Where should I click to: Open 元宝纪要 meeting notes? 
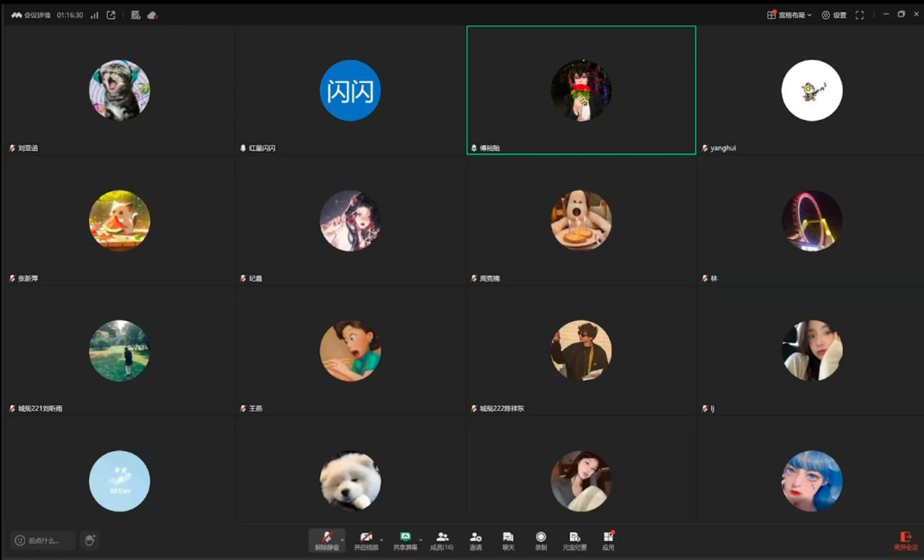(x=575, y=540)
